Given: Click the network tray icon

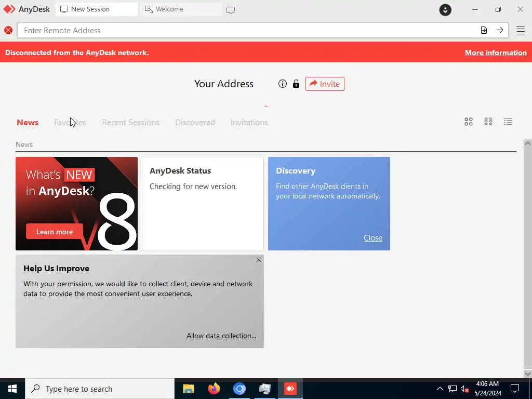Looking at the screenshot, I should (x=453, y=389).
